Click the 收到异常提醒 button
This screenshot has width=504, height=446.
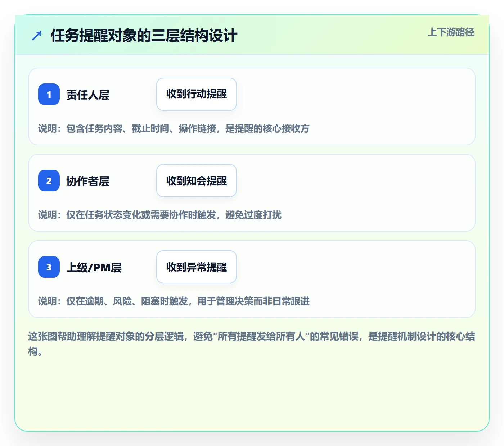point(197,267)
